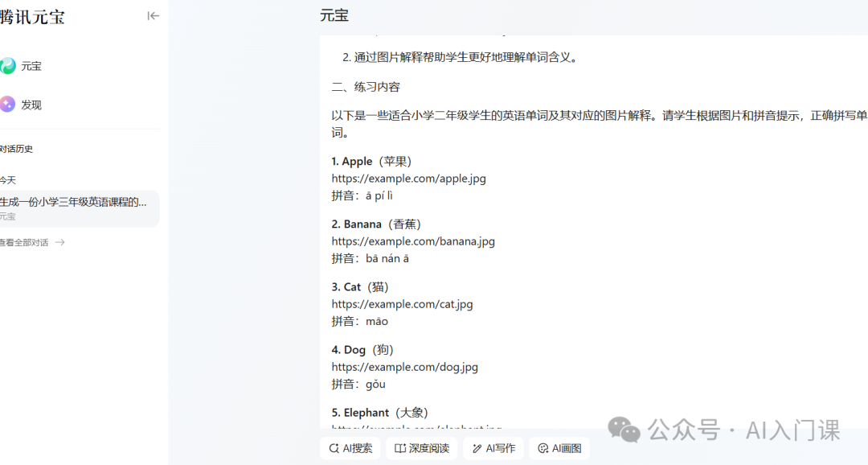Click the text 拼音：māo
The image size is (868, 465).
pos(360,321)
